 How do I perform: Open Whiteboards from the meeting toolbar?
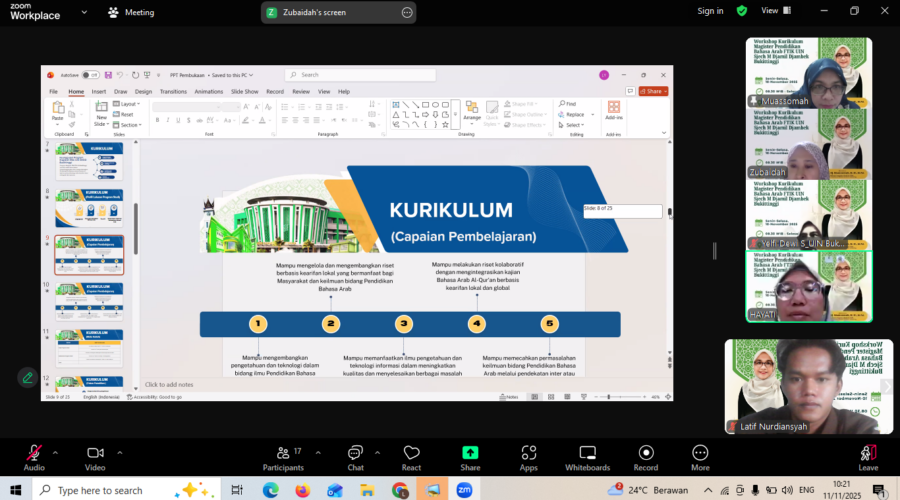(x=587, y=456)
